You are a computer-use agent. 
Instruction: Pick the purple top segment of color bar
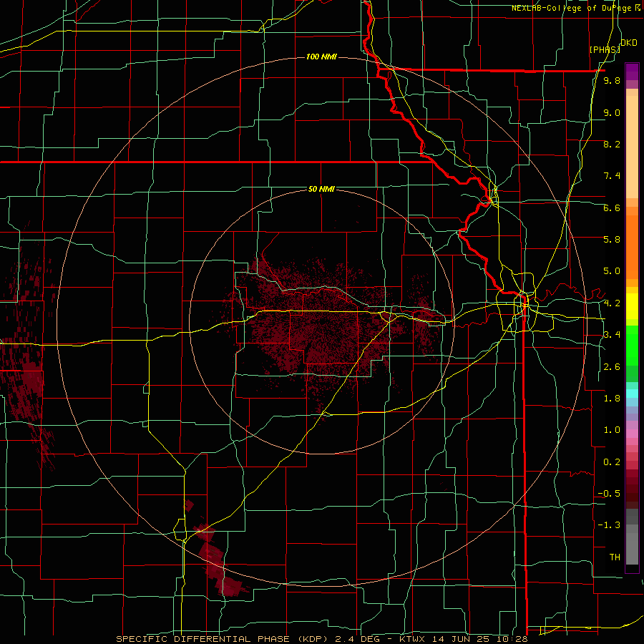tap(632, 72)
